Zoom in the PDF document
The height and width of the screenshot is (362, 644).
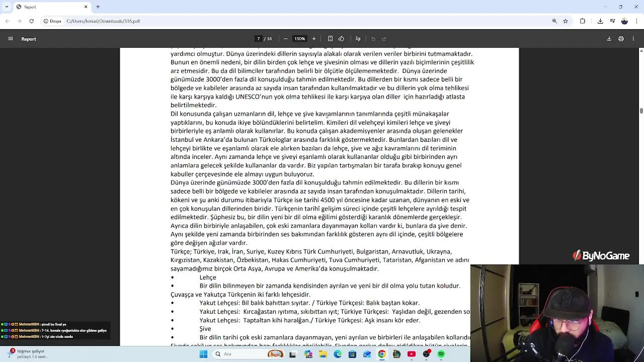[314, 39]
